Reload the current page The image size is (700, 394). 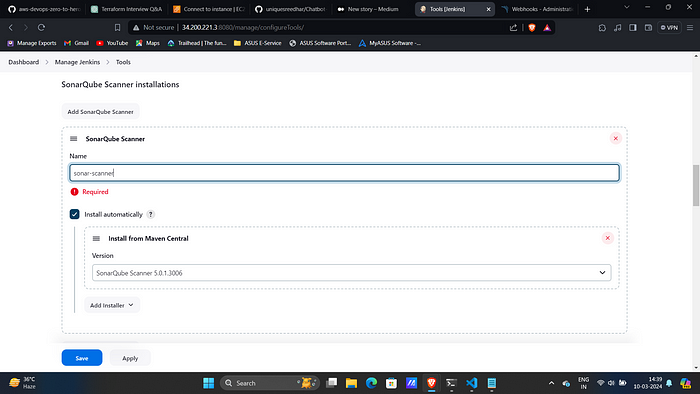pyautogui.click(x=41, y=28)
